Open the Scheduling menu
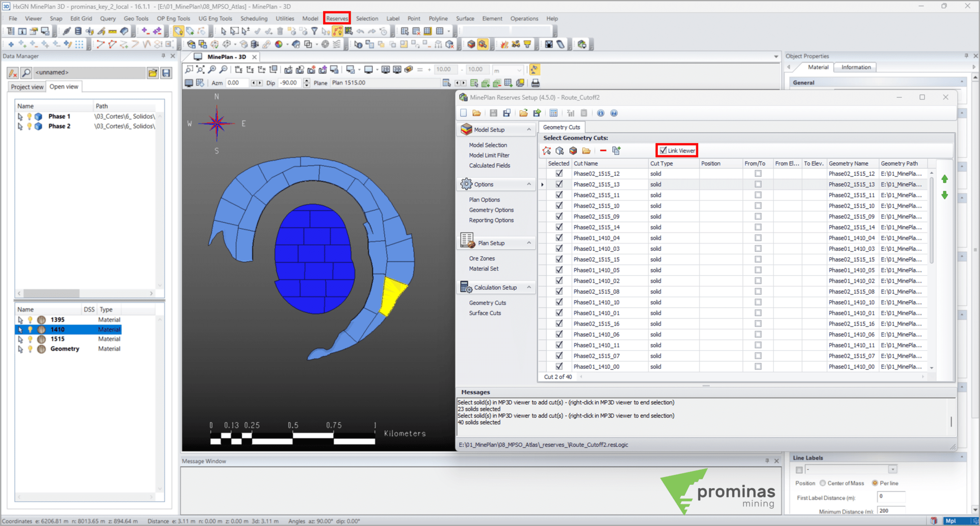Image resolution: width=980 pixels, height=526 pixels. pyautogui.click(x=254, y=19)
